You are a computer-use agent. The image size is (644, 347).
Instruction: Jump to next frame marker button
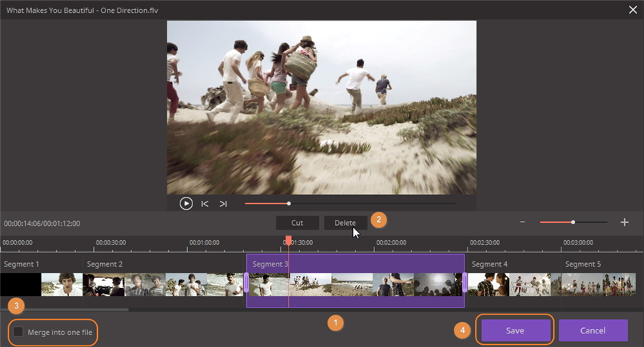click(x=223, y=204)
